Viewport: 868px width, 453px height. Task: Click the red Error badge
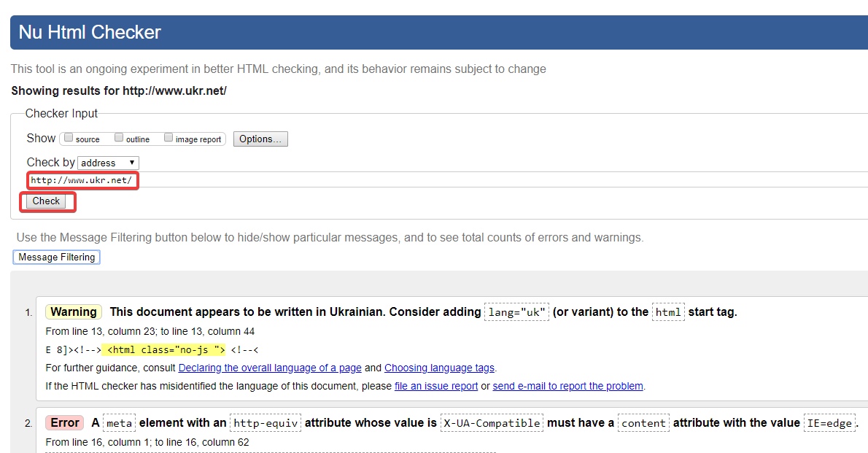(x=64, y=423)
